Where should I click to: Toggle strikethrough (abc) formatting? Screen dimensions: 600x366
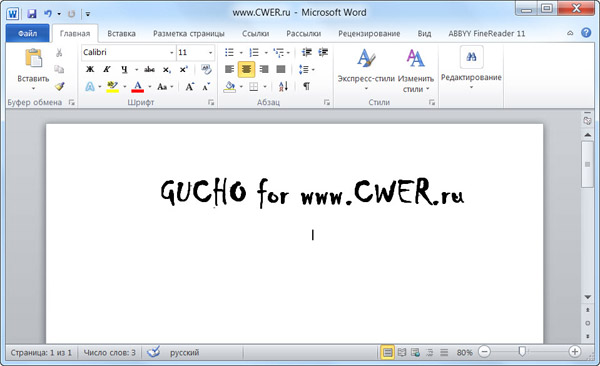[149, 69]
